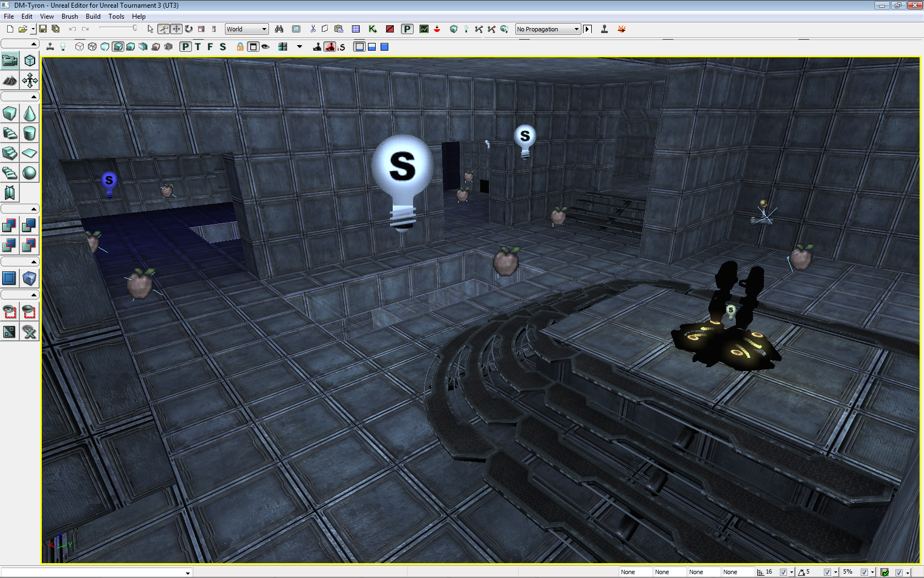Undo the last action

click(72, 29)
